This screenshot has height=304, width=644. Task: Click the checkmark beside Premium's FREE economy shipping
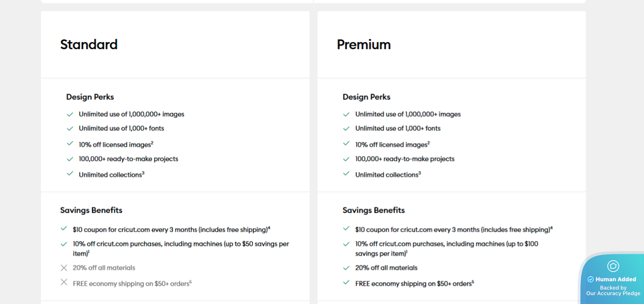point(346,282)
